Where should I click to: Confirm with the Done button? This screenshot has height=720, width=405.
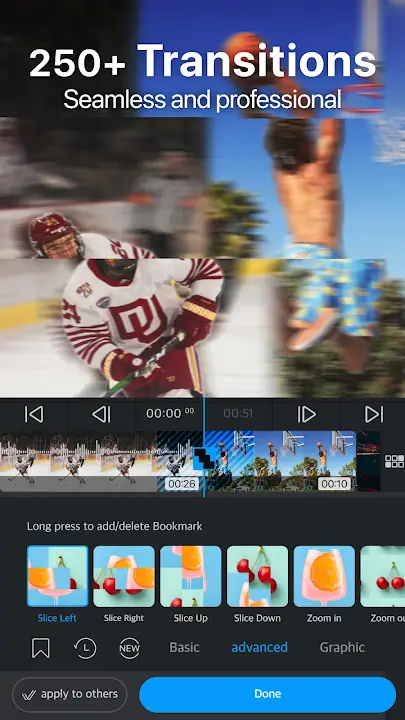click(x=267, y=694)
